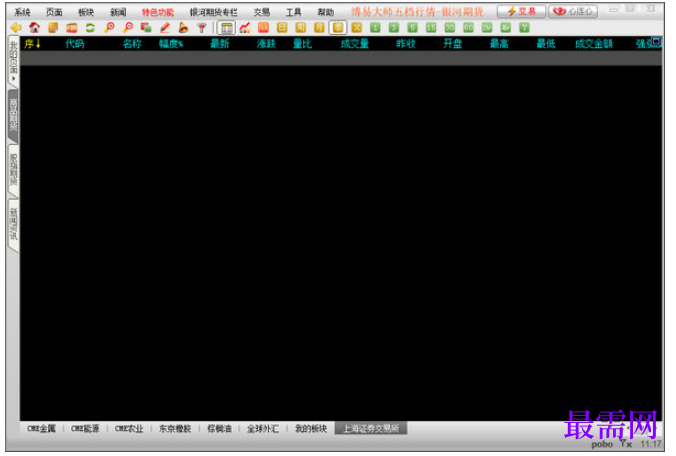Select the 30-minute period icon
The image size is (676, 456).
click(450, 28)
